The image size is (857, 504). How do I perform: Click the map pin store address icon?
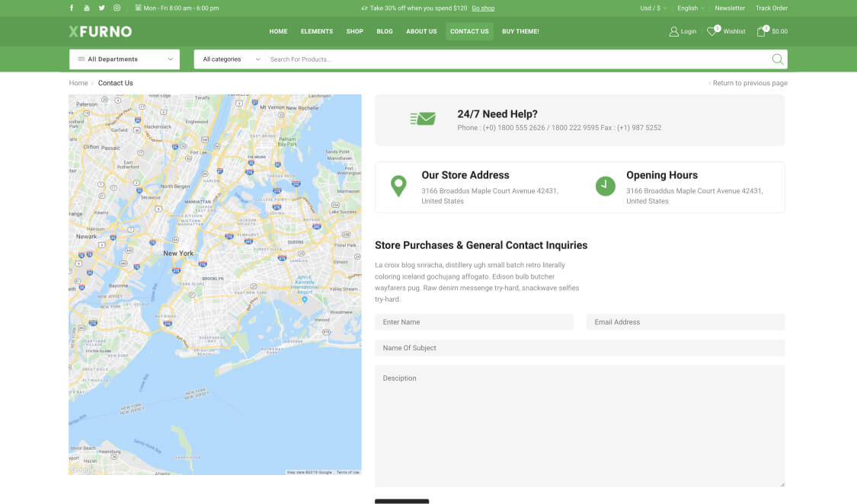398,187
